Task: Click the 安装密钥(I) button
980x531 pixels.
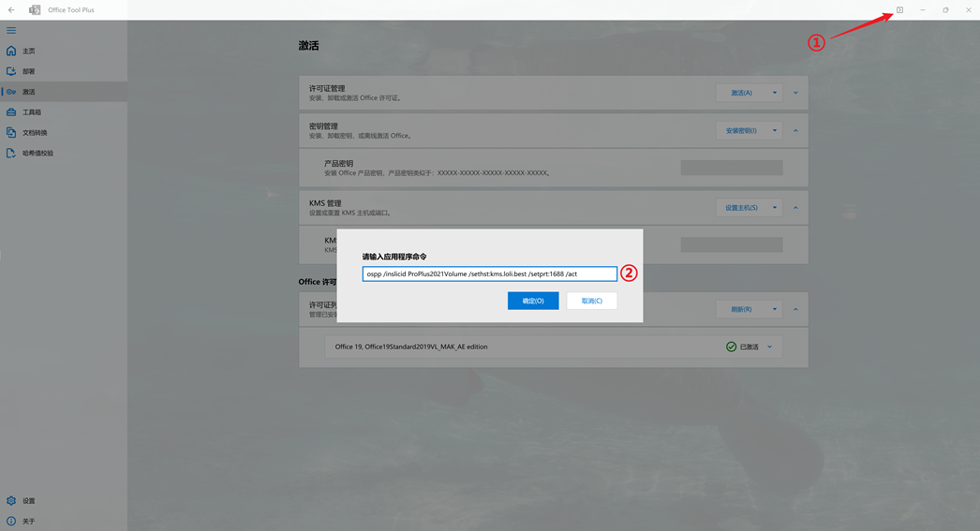Action: pos(741,130)
